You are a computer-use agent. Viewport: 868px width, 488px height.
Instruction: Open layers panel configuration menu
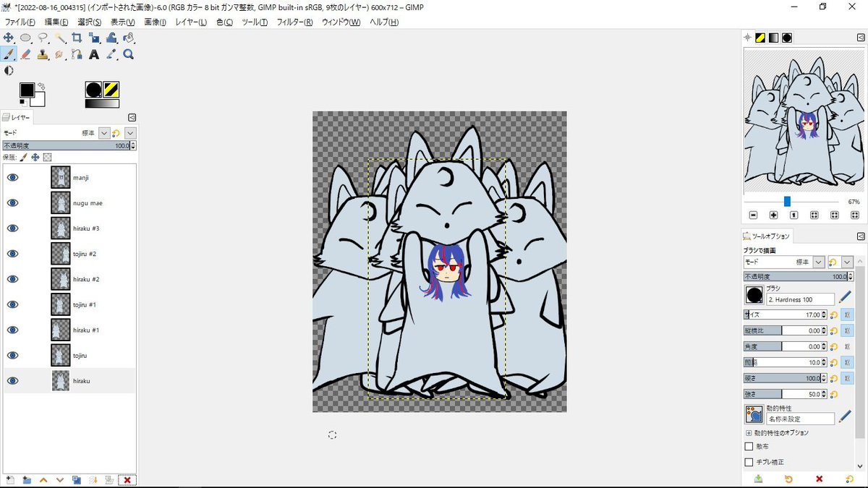pyautogui.click(x=132, y=117)
